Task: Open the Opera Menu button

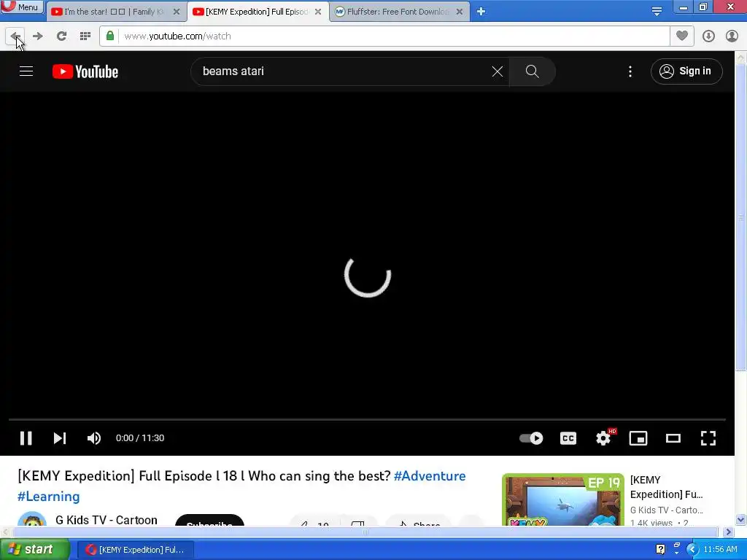Action: 21,7
